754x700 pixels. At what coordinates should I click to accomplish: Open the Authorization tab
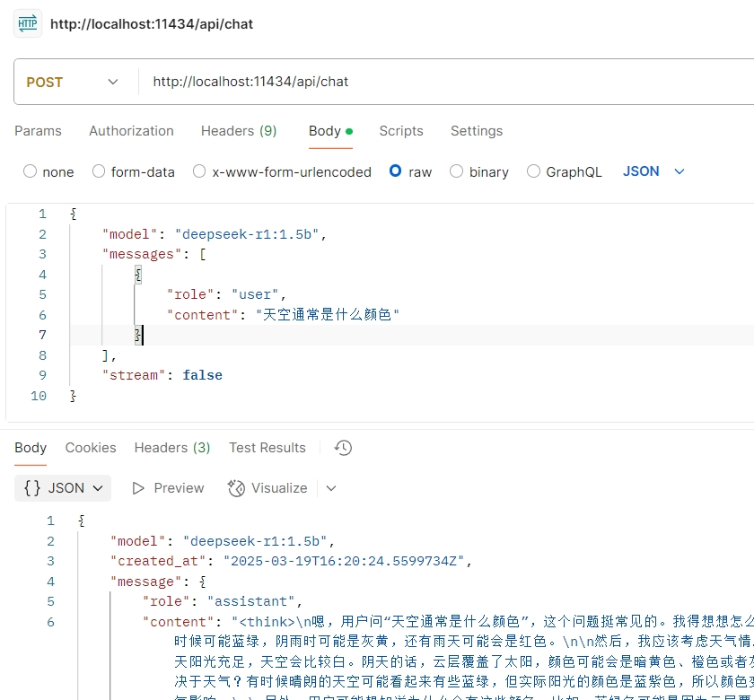131,131
